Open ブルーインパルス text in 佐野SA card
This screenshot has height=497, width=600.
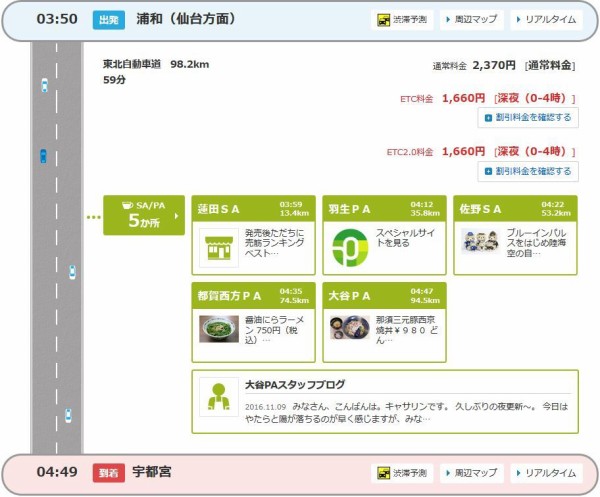536,243
